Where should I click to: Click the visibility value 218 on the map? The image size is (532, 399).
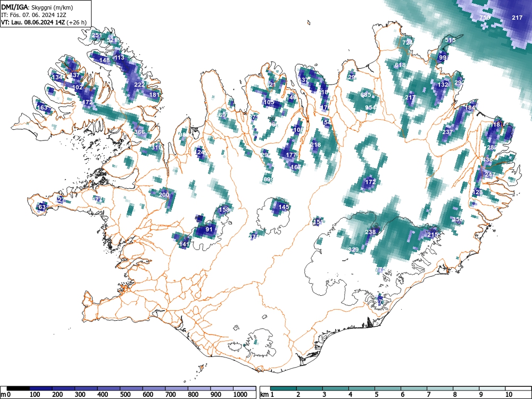[315, 145]
